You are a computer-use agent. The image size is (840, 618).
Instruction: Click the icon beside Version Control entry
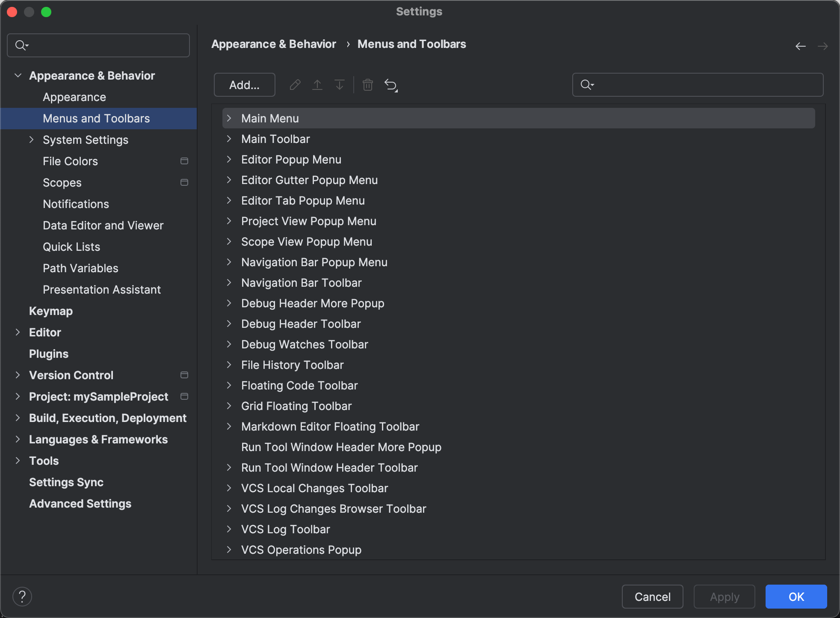click(184, 375)
